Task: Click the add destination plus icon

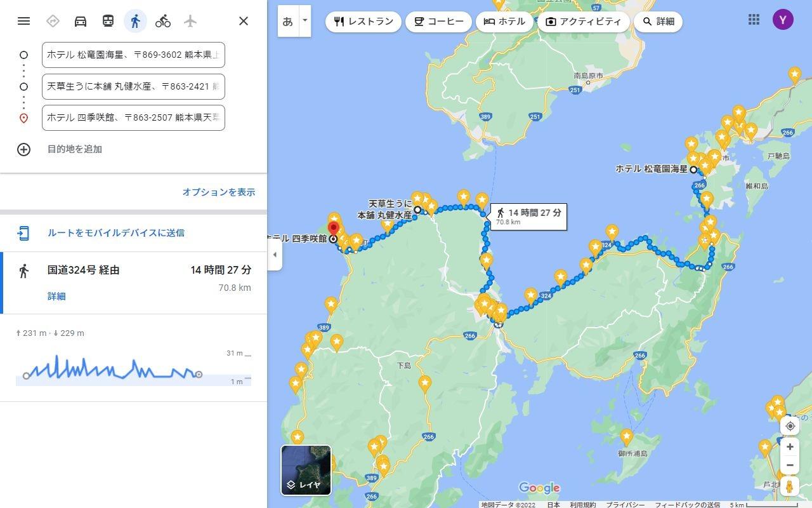Action: click(x=23, y=149)
